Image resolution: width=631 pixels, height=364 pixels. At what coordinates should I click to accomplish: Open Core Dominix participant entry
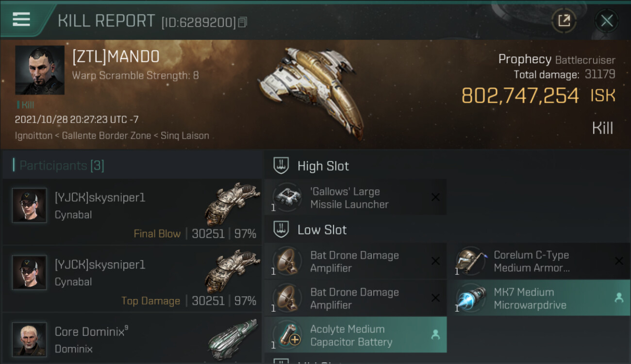[132, 338]
